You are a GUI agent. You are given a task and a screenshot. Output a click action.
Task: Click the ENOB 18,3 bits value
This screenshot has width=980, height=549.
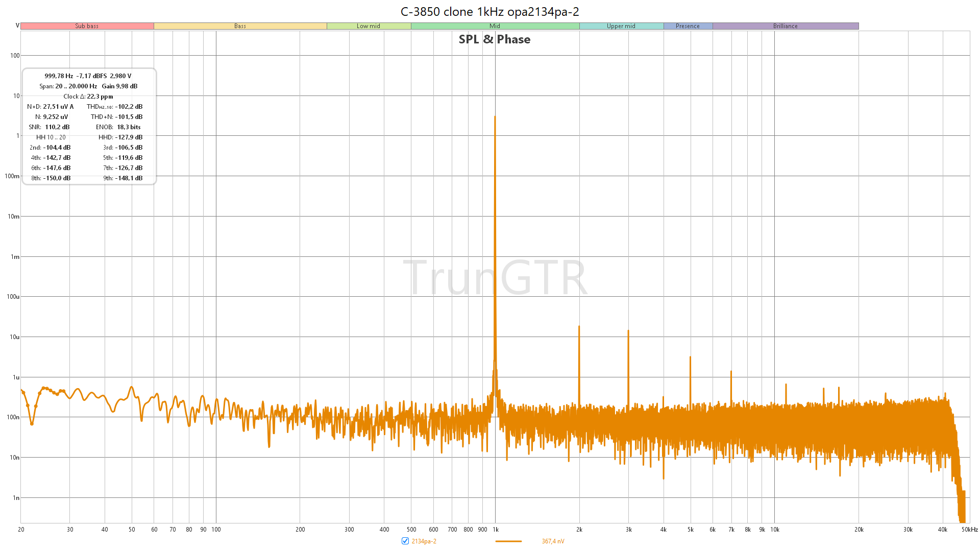[x=129, y=127]
